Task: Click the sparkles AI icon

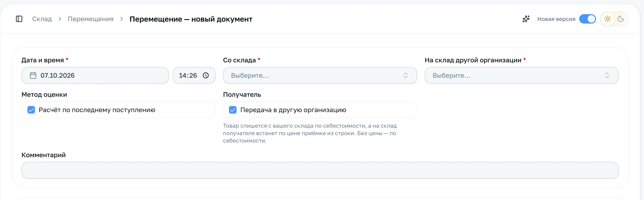Action: point(526,19)
